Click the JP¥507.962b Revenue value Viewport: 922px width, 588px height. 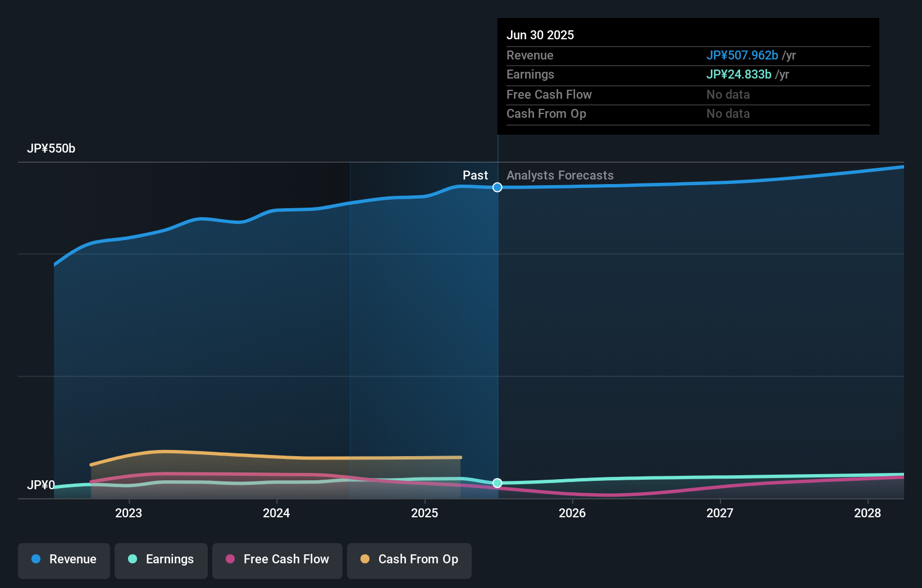click(x=742, y=56)
